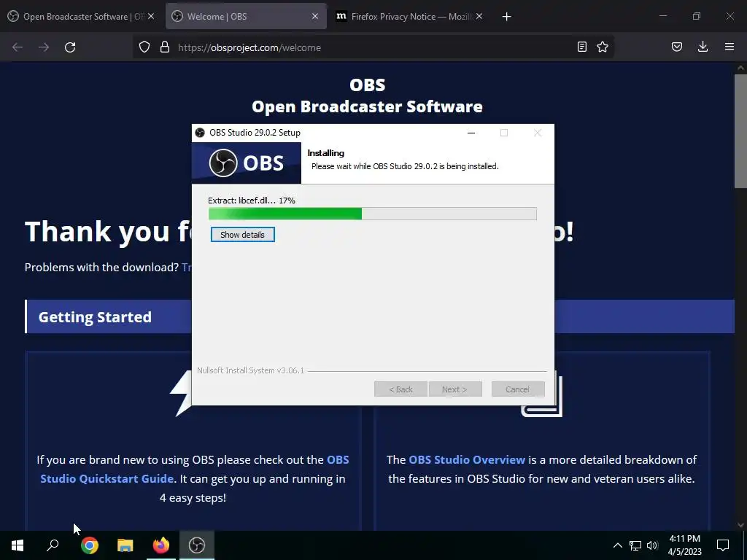Click the Back button in setup
The height and width of the screenshot is (560, 747).
tap(400, 389)
